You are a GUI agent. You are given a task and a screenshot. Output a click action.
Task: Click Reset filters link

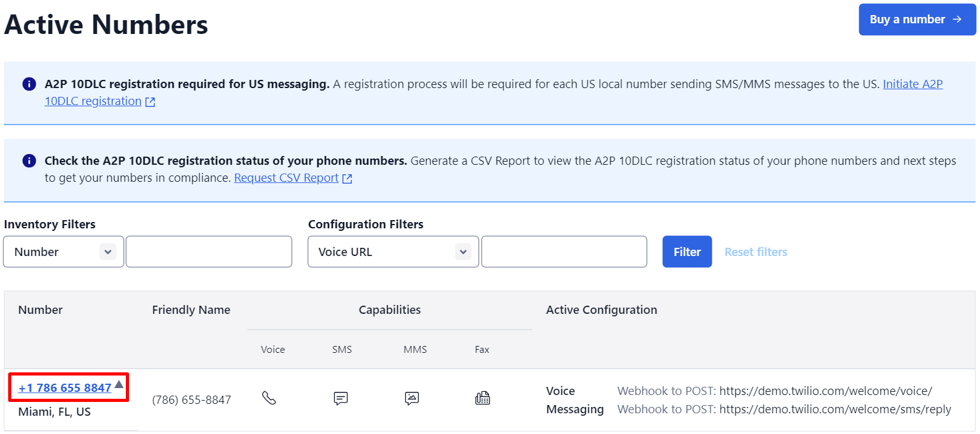(755, 252)
